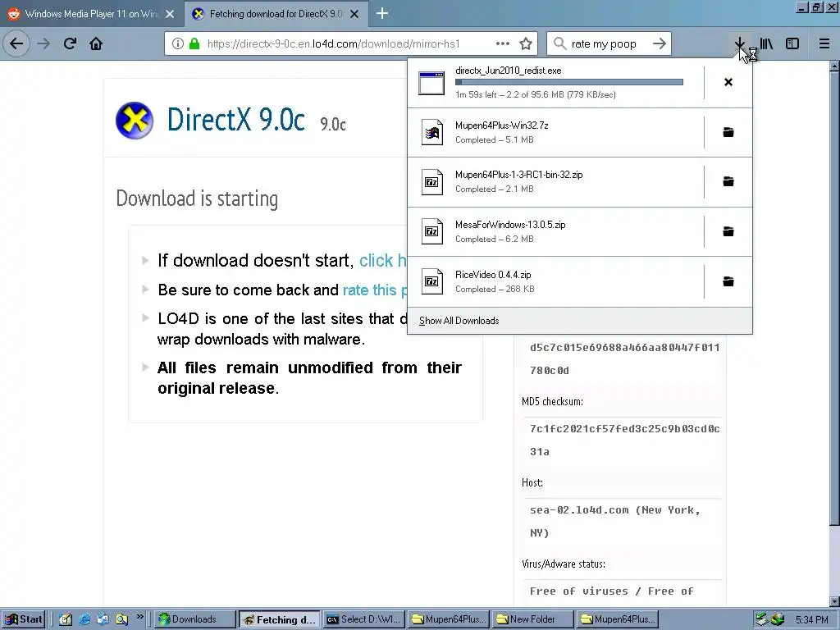Image resolution: width=840 pixels, height=630 pixels.
Task: Open the Library toolbar button
Action: pos(766,43)
